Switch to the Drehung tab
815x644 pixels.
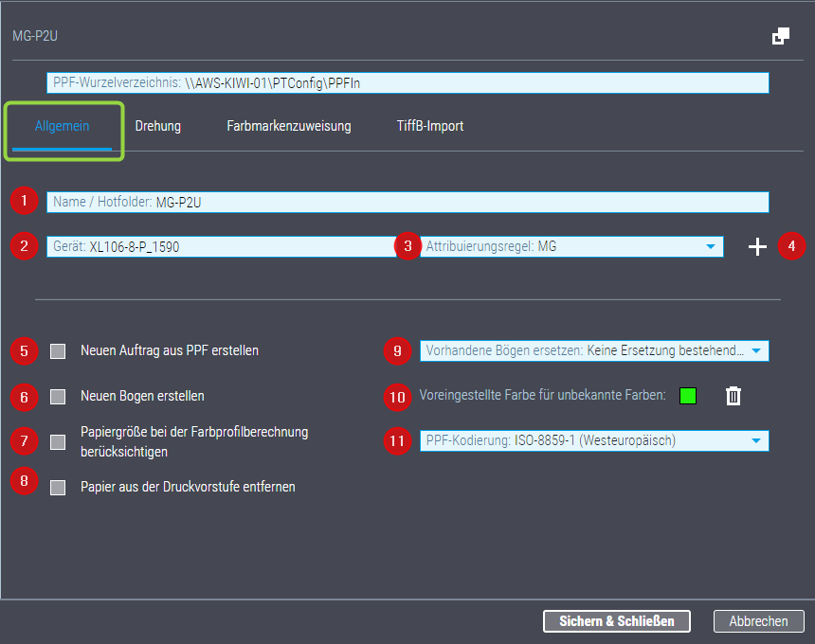click(x=157, y=124)
